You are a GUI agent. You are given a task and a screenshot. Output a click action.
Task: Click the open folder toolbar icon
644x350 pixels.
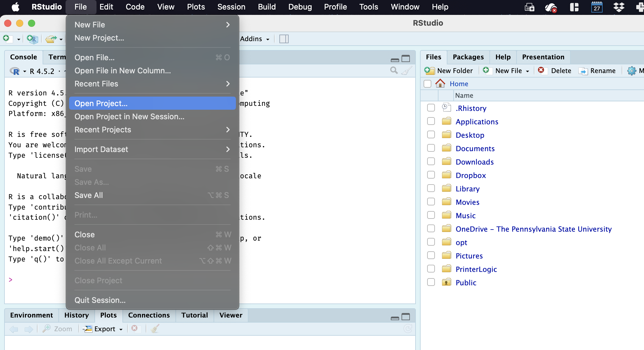coord(51,39)
